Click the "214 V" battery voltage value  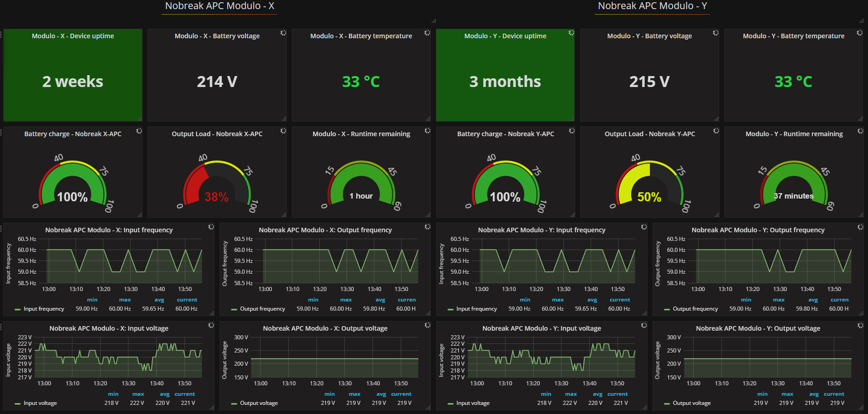pyautogui.click(x=217, y=82)
